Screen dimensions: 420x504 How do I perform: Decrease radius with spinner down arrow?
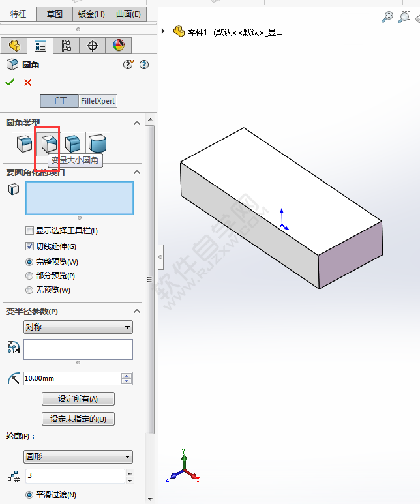[127, 381]
